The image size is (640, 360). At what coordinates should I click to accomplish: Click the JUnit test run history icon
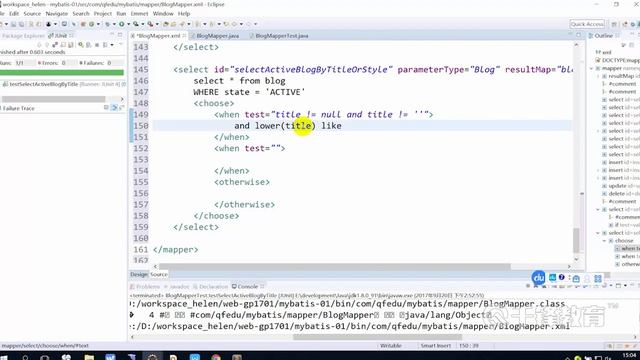[105, 44]
